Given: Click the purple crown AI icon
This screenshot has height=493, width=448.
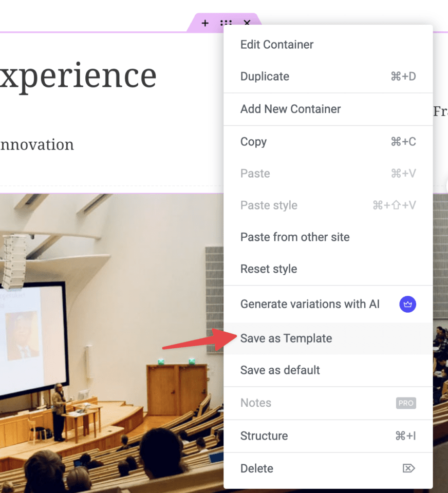Looking at the screenshot, I should (x=407, y=304).
